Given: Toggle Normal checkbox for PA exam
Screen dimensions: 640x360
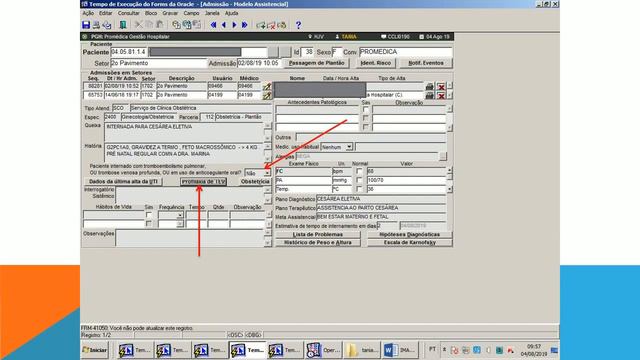Looking at the screenshot, I should (359, 180).
